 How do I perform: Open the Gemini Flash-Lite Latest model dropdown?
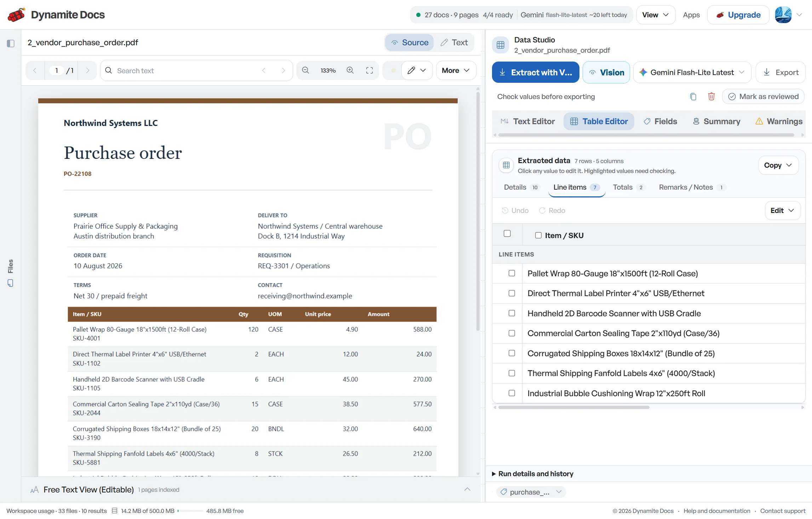(x=692, y=73)
